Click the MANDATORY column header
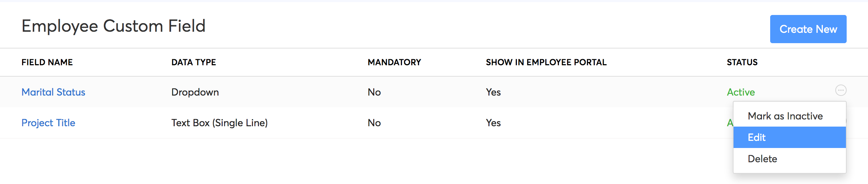The height and width of the screenshot is (184, 868). pos(394,62)
